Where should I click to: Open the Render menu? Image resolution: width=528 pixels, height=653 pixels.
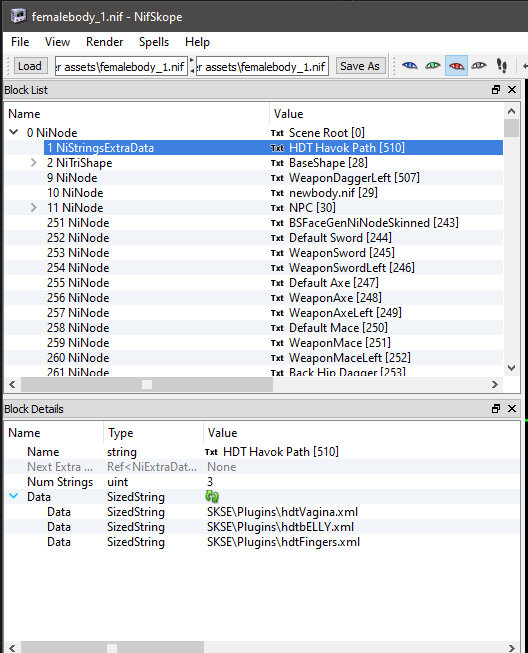click(x=105, y=42)
